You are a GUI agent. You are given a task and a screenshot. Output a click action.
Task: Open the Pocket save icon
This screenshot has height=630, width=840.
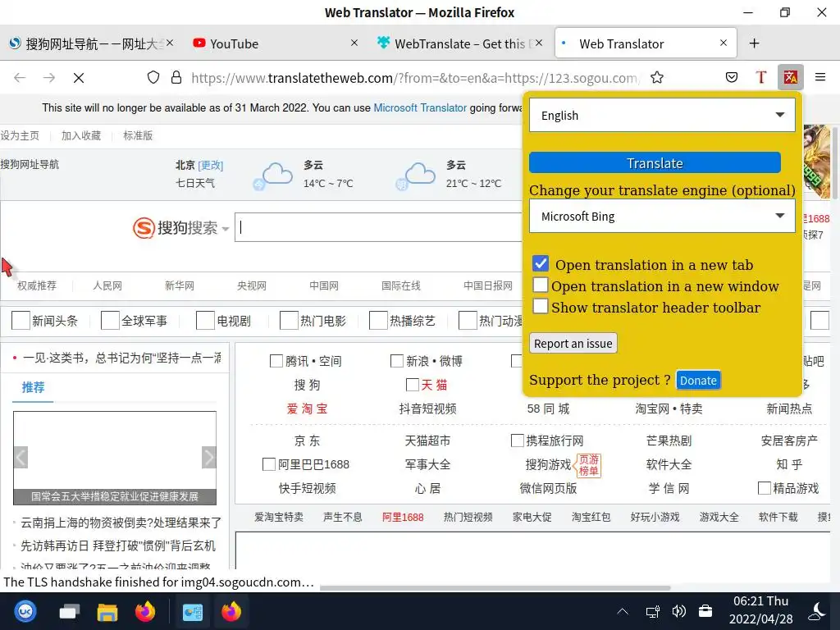click(731, 78)
